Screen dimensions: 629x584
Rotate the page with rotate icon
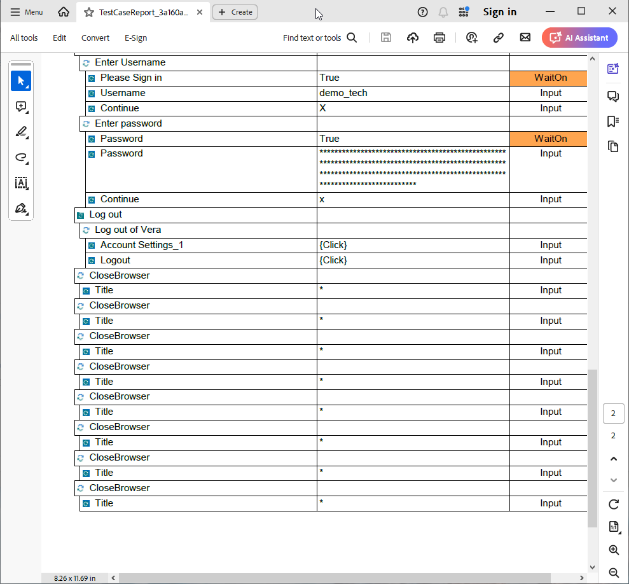tap(613, 503)
